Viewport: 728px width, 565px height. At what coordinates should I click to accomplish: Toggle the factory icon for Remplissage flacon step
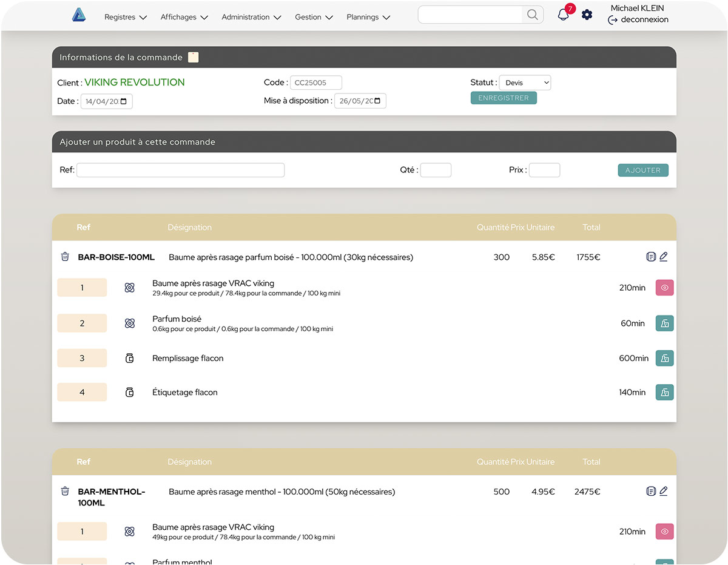click(664, 357)
